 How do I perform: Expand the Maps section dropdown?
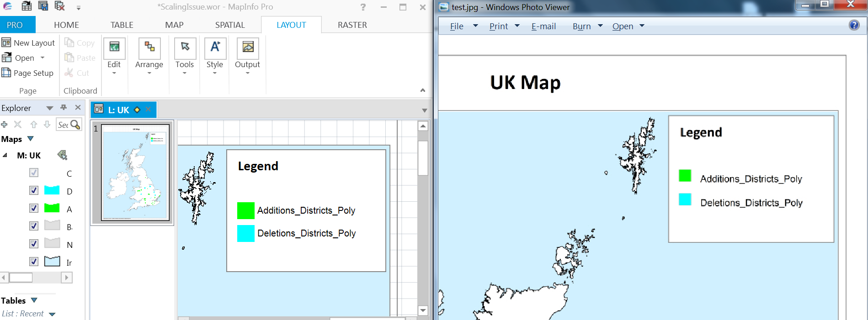point(31,139)
